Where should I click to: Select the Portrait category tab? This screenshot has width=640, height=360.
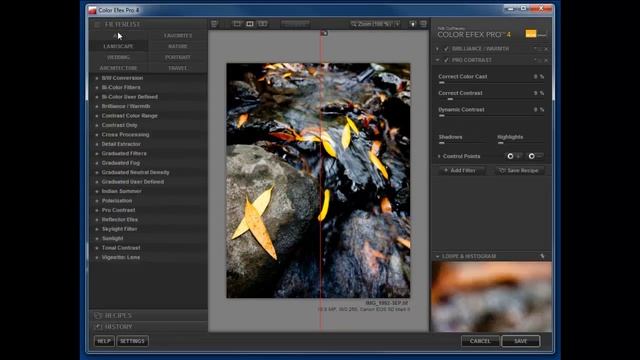pos(178,57)
